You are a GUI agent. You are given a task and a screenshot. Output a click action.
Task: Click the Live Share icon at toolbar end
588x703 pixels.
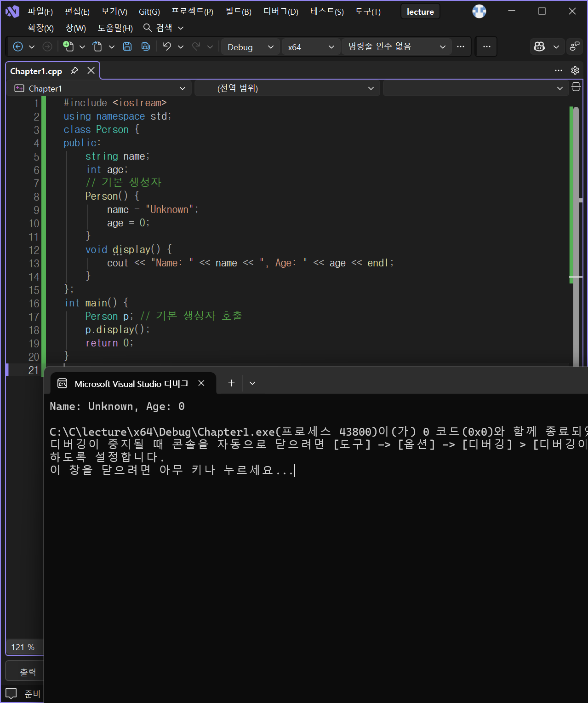click(x=575, y=46)
